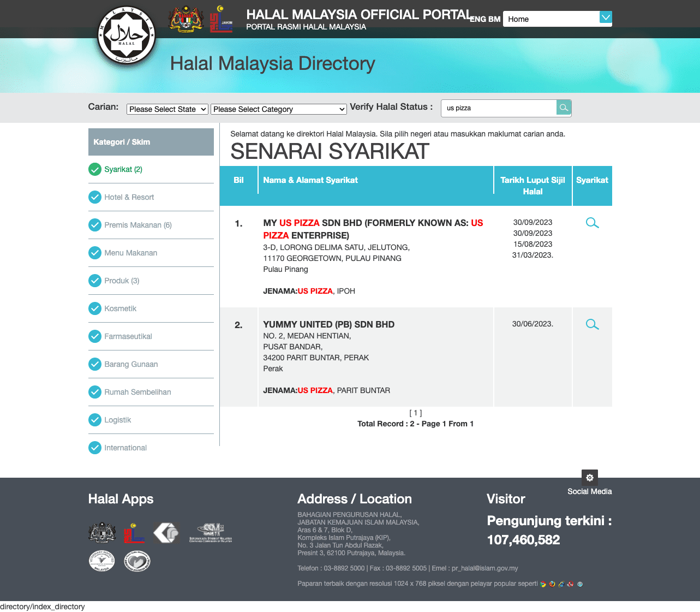The height and width of the screenshot is (612, 700).
Task: Click the SENARAI SYARIKAT heading
Action: click(330, 152)
